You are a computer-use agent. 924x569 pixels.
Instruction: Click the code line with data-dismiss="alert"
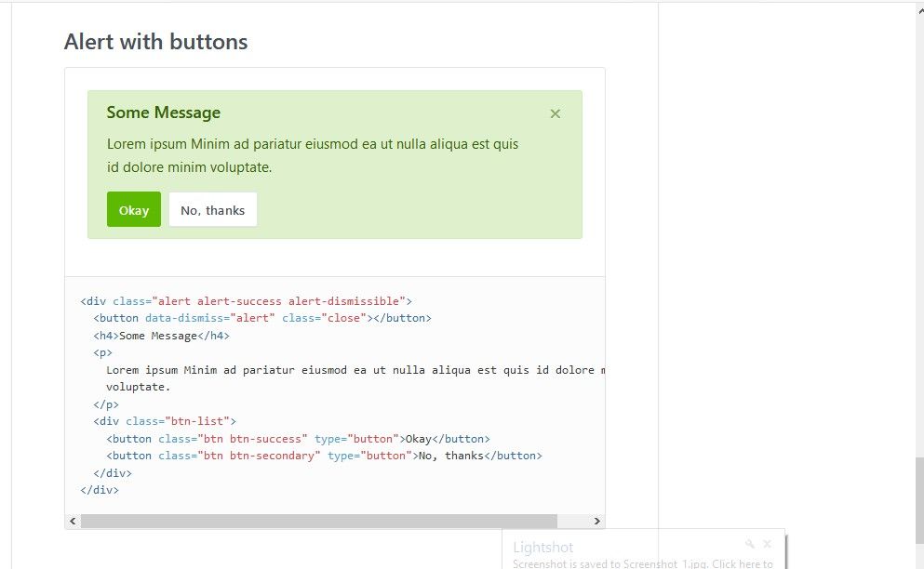pyautogui.click(x=262, y=318)
